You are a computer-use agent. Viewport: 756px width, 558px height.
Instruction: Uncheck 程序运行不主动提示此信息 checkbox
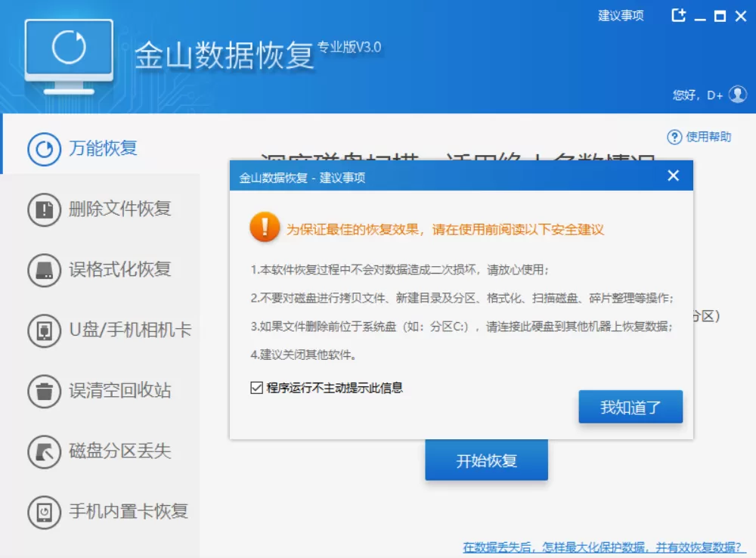[256, 388]
